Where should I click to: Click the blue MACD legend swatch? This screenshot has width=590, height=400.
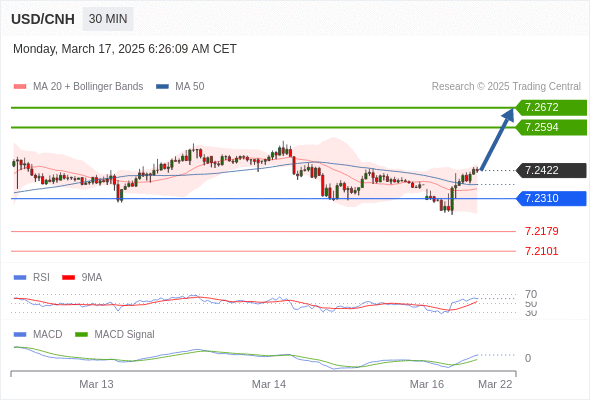point(20,334)
